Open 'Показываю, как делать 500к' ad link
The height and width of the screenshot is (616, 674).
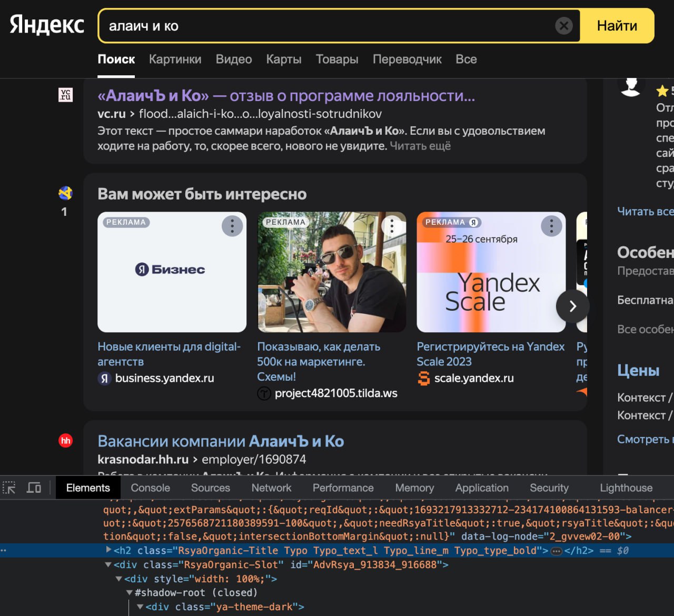tap(319, 362)
